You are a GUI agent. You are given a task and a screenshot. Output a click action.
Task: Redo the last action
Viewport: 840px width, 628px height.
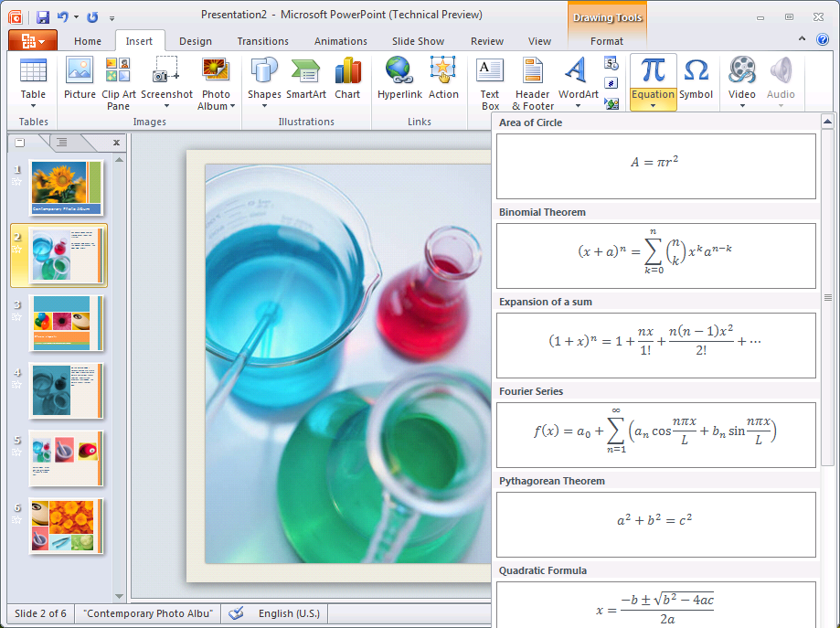click(x=92, y=17)
